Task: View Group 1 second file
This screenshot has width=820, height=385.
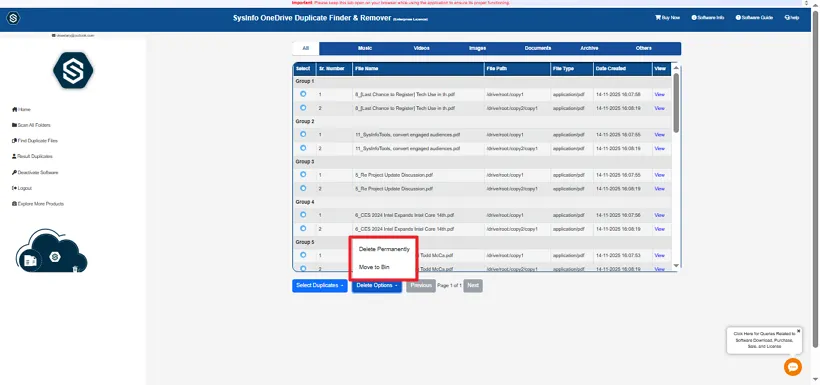Action: click(x=659, y=108)
